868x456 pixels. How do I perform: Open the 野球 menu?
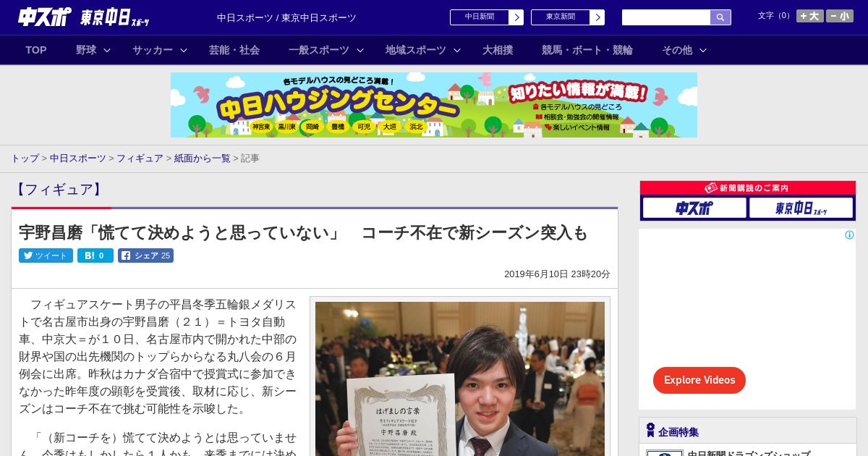[x=86, y=50]
